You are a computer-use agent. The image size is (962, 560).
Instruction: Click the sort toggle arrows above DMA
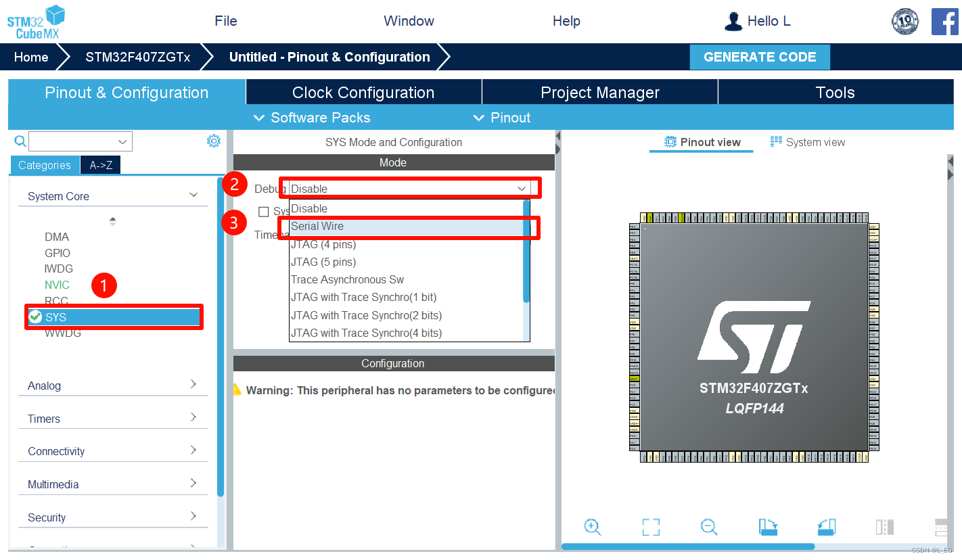tap(112, 221)
